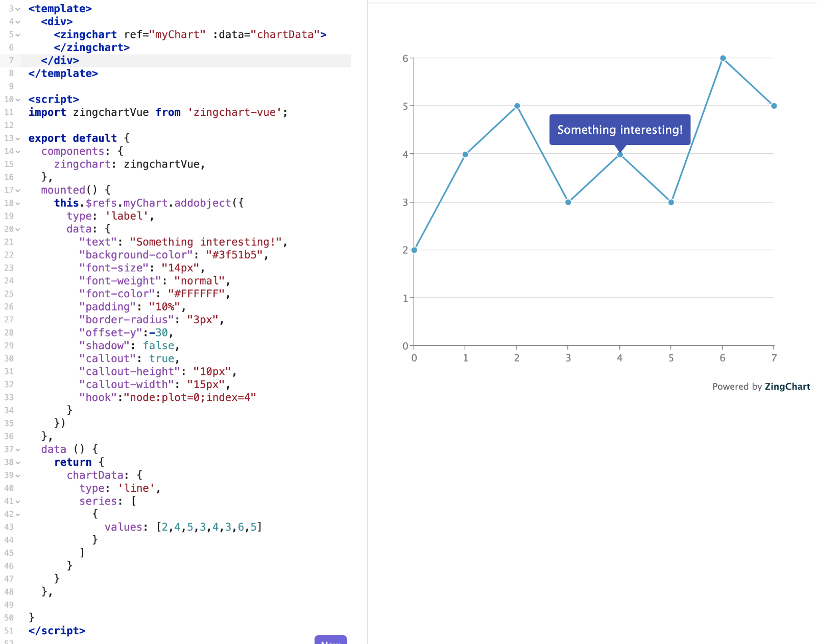The image size is (817, 644).
Task: Click the node with the callout at x=4
Action: [x=619, y=154]
